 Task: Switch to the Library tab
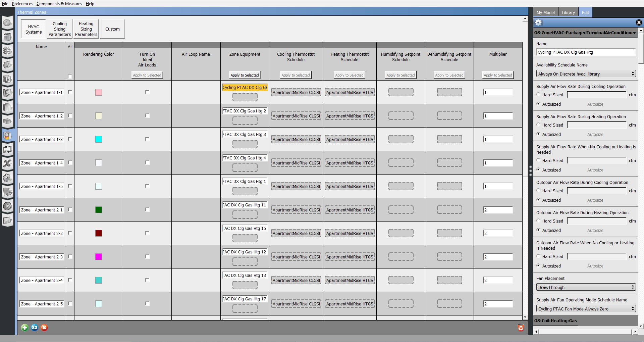point(568,12)
